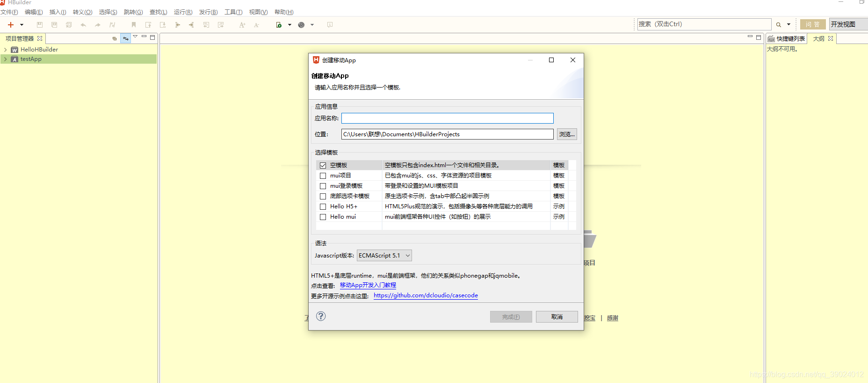
Task: Click the info icon at toolbar end
Action: click(330, 25)
